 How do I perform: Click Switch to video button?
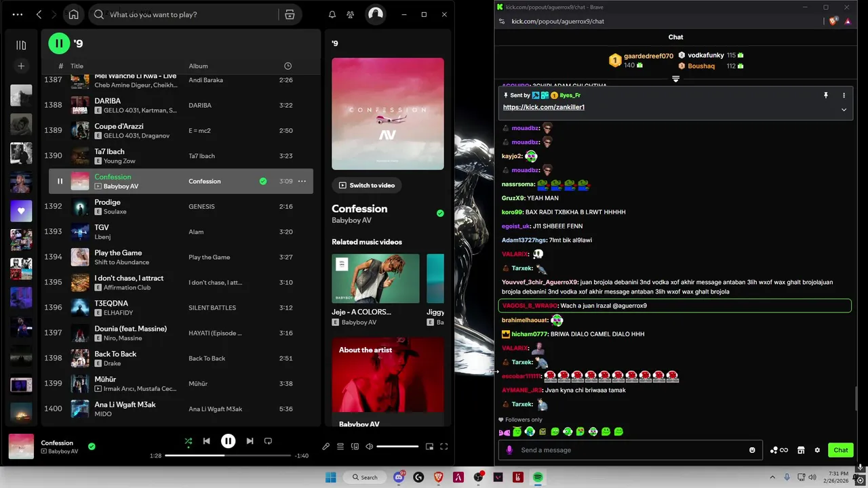[366, 185]
